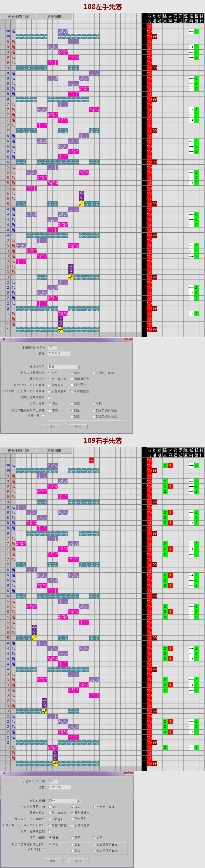Select 单一循环点 radio in the 108 dialog
This screenshot has height=868, width=205.
(x=49, y=379)
